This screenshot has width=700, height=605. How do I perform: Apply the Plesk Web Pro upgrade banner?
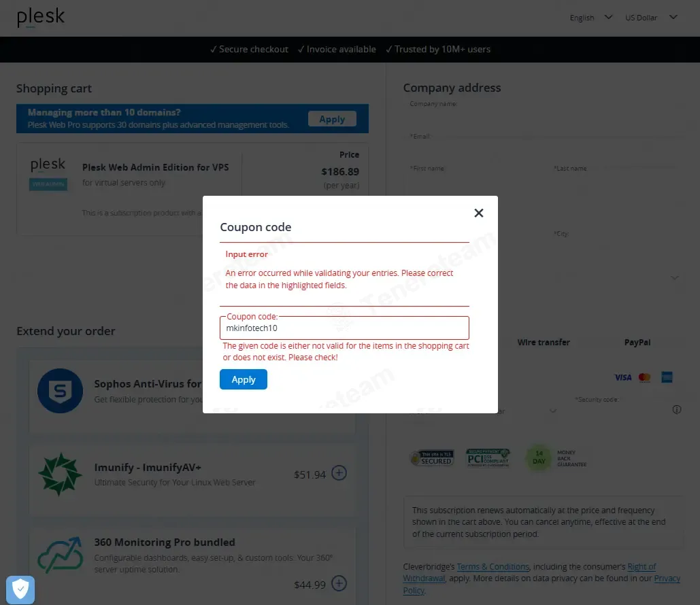click(332, 119)
